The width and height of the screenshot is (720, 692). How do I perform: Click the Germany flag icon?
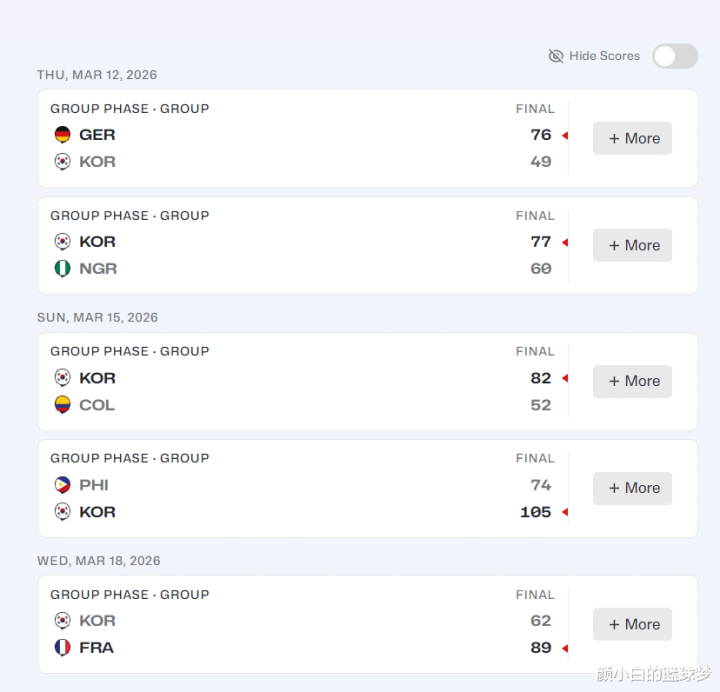(62, 135)
